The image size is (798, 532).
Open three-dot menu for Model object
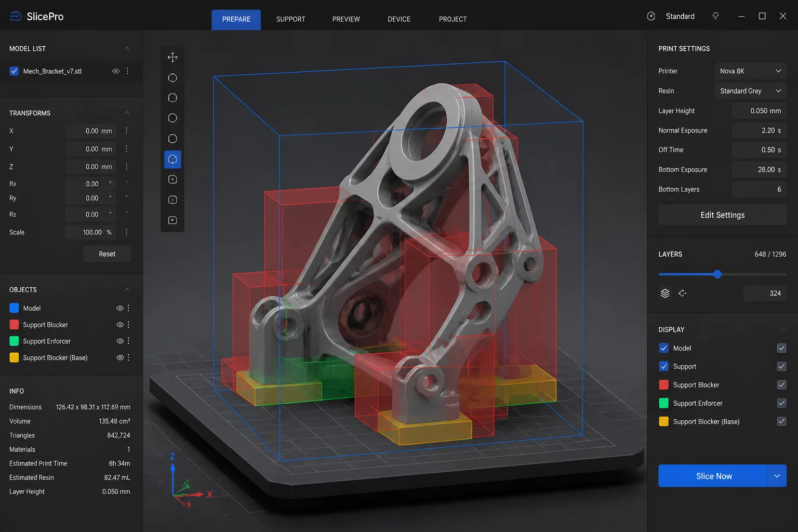128,308
